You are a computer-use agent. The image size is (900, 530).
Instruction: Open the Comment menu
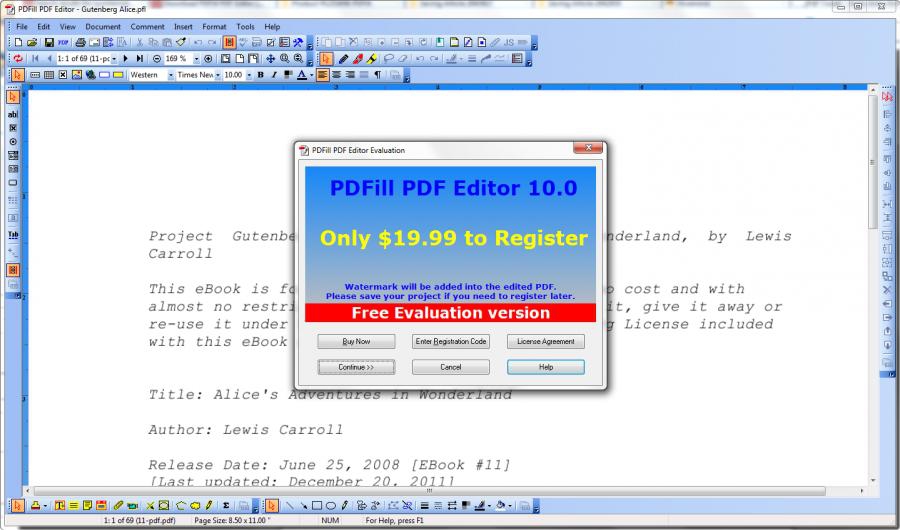[148, 26]
